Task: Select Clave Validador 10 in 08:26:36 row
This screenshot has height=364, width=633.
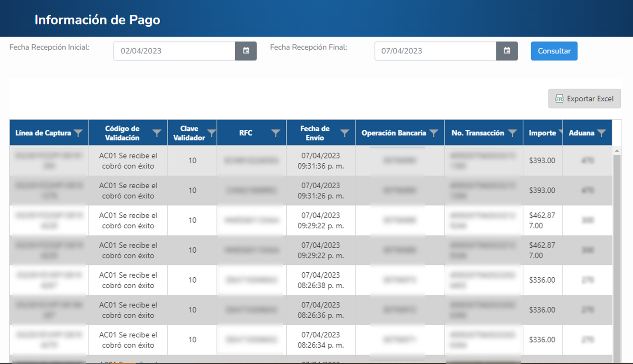Action: [x=192, y=310]
